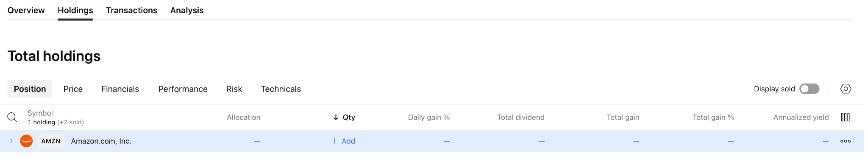Open the hexagon settings icon
The height and width of the screenshot is (162, 868).
tap(846, 89)
